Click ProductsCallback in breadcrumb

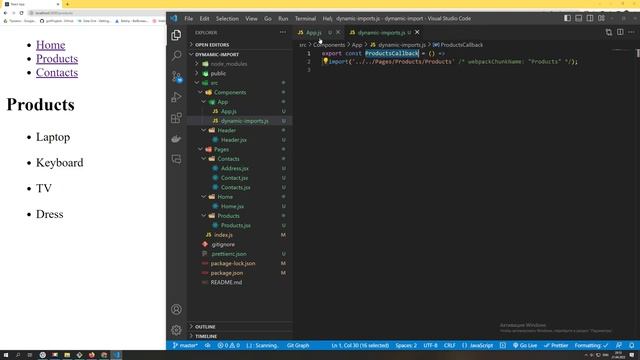pos(461,44)
